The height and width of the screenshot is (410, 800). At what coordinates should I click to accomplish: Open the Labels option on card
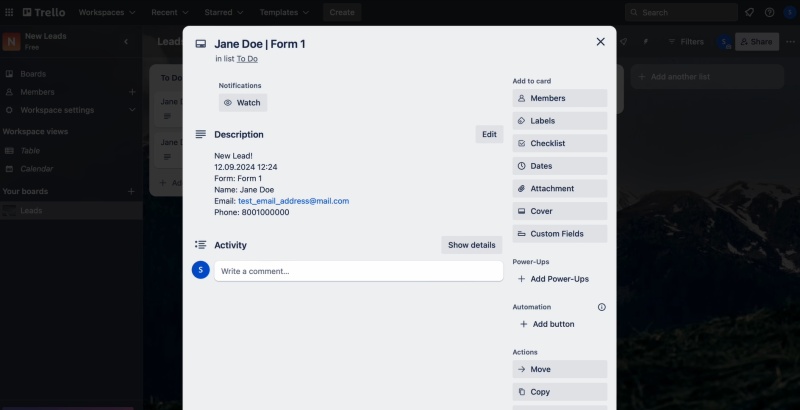(x=559, y=121)
